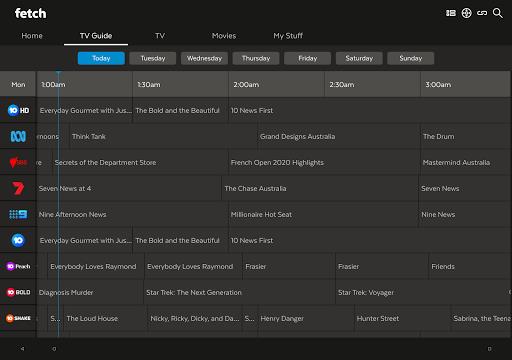Open the search magnifier icon
512x360 pixels.
tap(498, 13)
